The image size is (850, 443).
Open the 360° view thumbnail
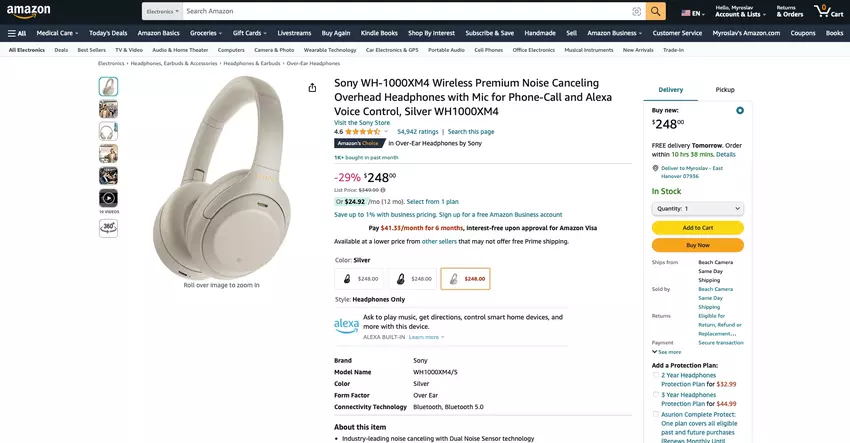coord(108,227)
